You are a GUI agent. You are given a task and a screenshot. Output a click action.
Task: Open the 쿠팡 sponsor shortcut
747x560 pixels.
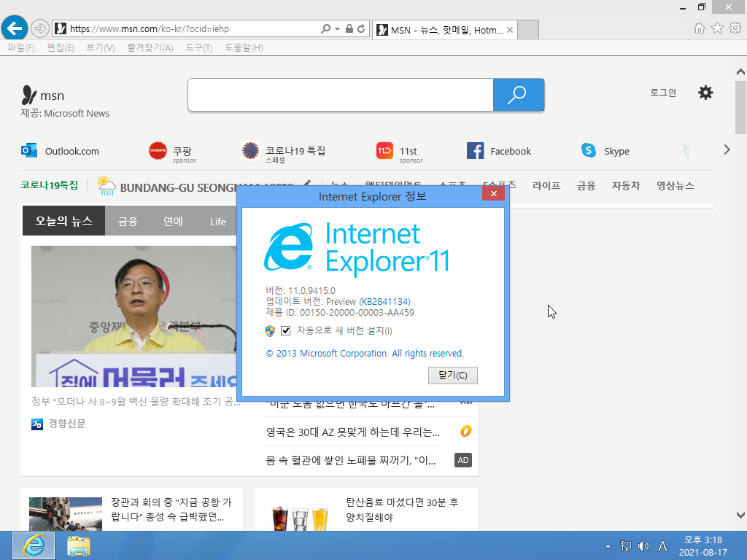tap(172, 152)
